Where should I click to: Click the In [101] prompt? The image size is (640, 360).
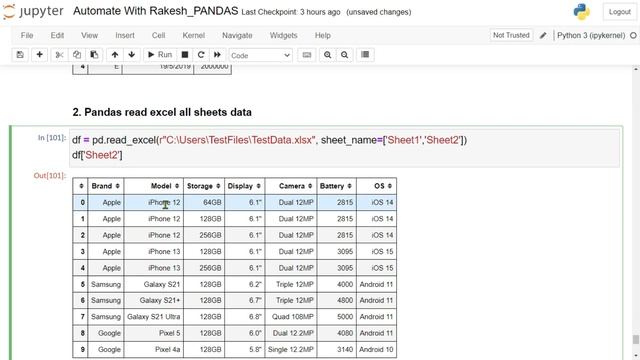point(52,138)
